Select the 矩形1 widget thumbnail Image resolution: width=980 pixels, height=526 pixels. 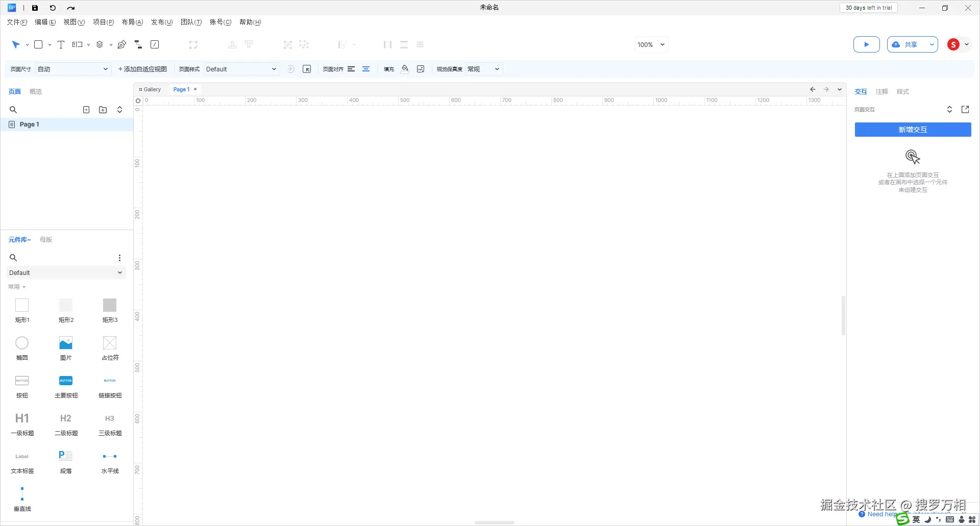tap(22, 305)
